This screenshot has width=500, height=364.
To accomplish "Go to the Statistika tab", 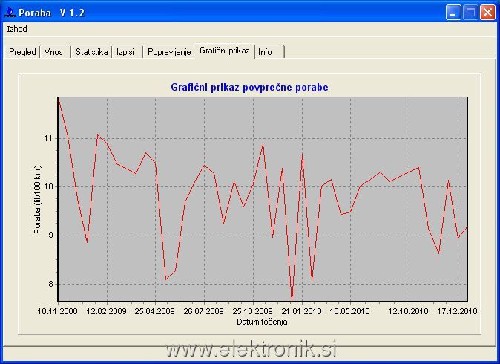I will 91,52.
